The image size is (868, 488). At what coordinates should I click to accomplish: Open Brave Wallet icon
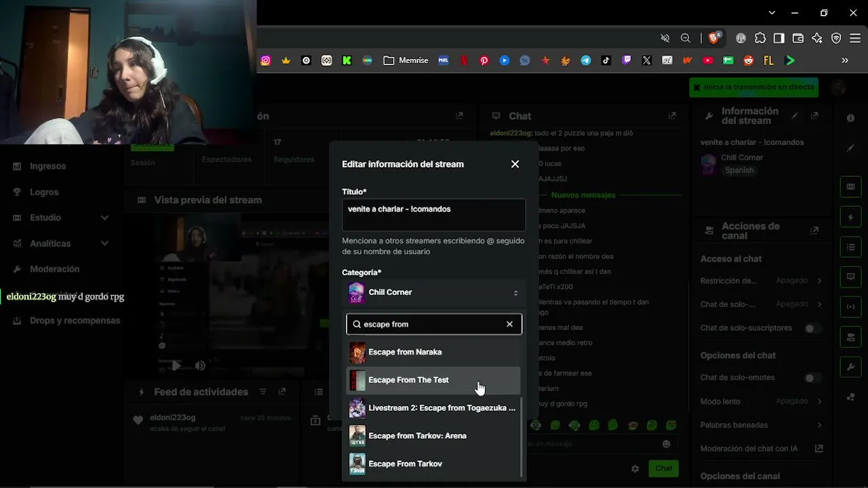[x=798, y=38]
